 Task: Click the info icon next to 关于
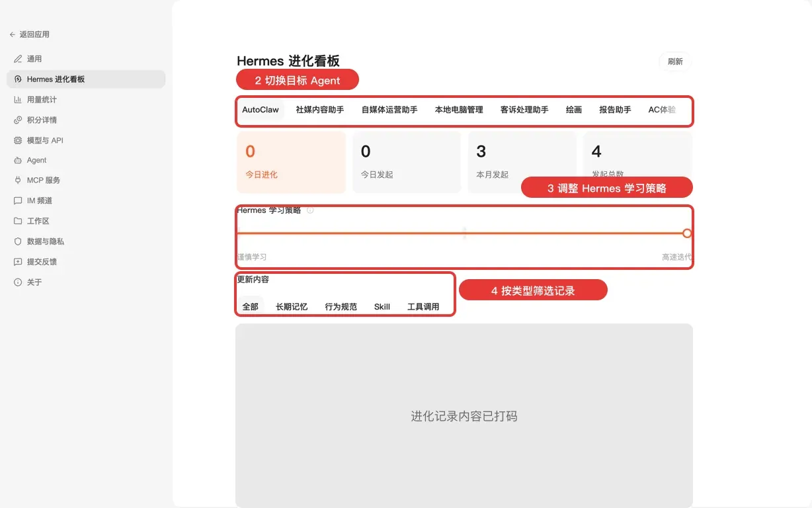[18, 282]
